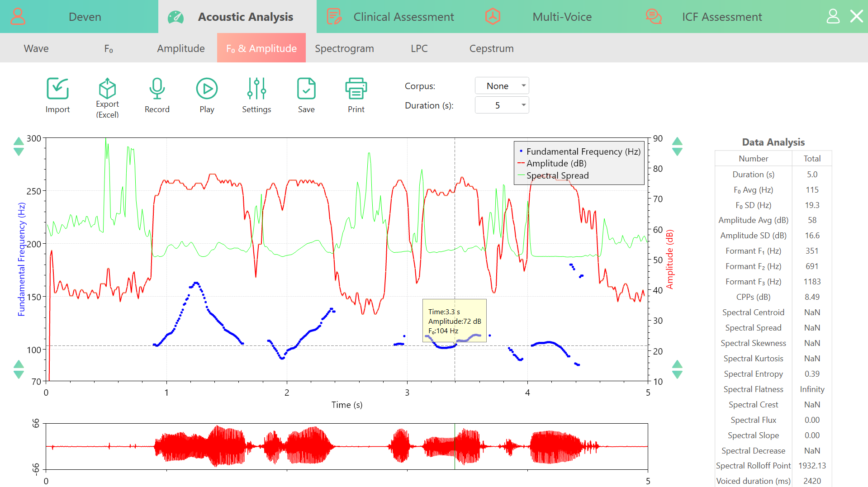Viewport: 868px width, 487px height.
Task: Print the analysis chart
Action: [356, 89]
